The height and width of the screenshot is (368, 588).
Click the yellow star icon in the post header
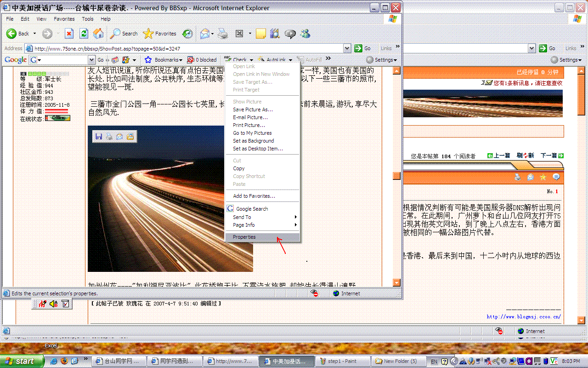pos(543,177)
